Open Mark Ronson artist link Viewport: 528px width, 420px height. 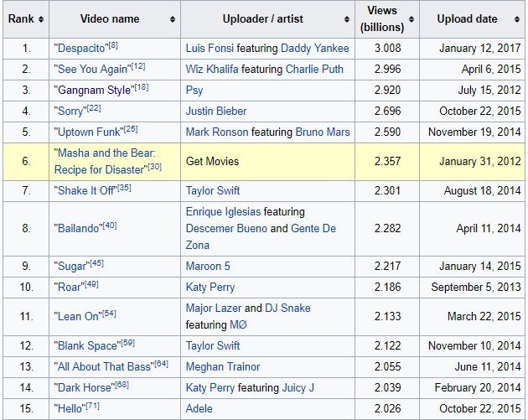(217, 132)
